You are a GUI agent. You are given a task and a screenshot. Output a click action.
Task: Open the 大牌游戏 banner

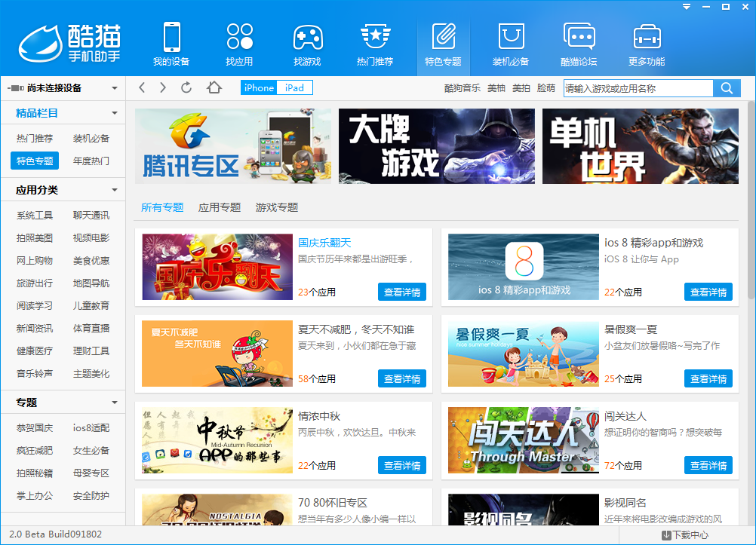[x=437, y=146]
